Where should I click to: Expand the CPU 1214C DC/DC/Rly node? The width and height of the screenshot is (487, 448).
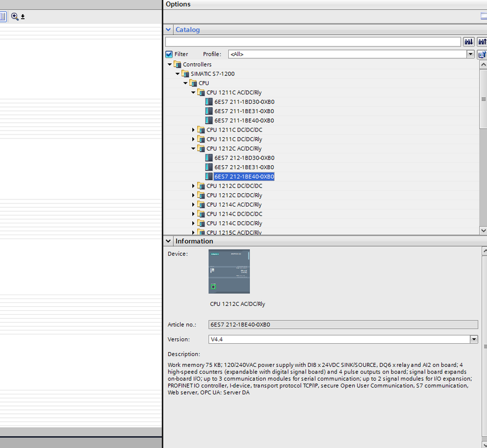click(193, 223)
